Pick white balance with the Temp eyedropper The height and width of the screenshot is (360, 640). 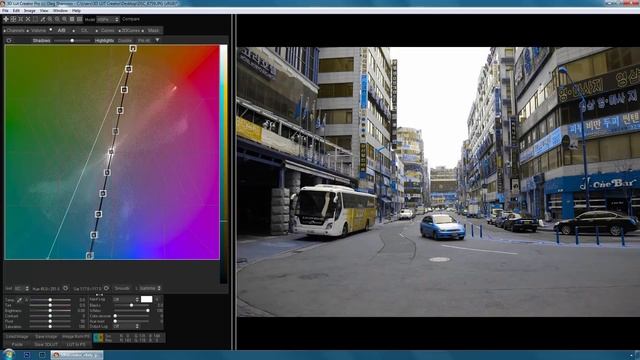(x=19, y=300)
